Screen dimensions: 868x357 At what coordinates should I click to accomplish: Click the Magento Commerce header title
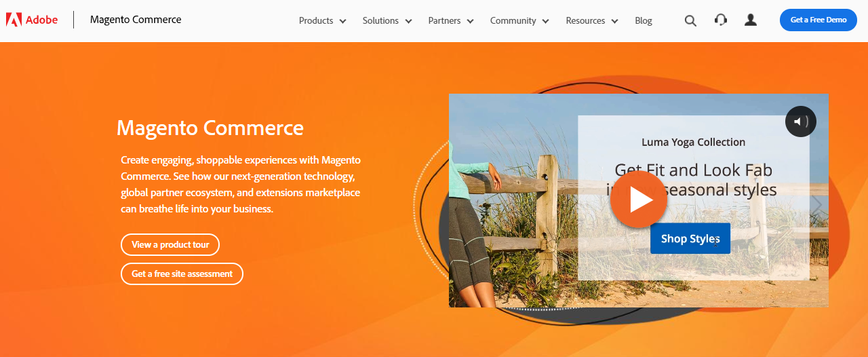136,20
